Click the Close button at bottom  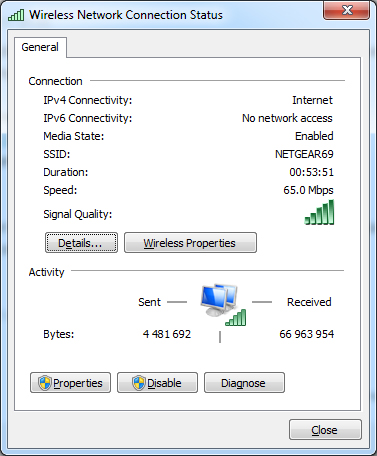pyautogui.click(x=325, y=430)
